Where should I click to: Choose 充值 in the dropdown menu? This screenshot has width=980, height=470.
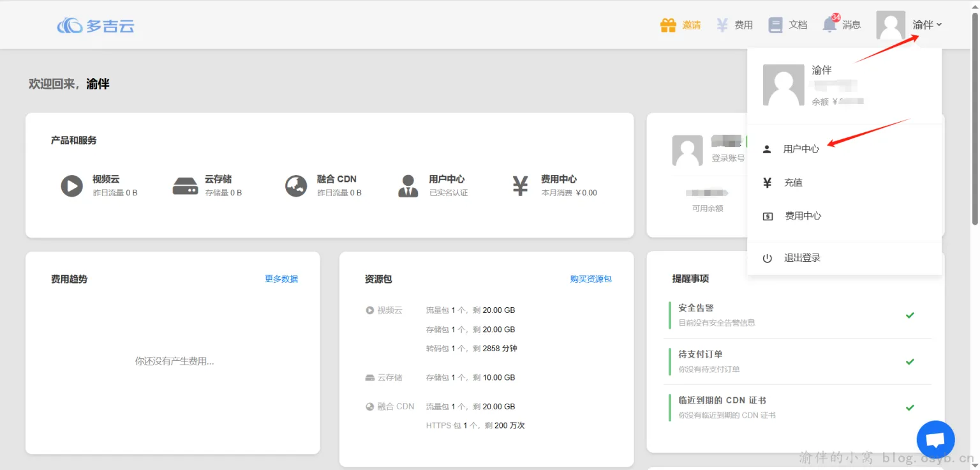[x=794, y=182]
